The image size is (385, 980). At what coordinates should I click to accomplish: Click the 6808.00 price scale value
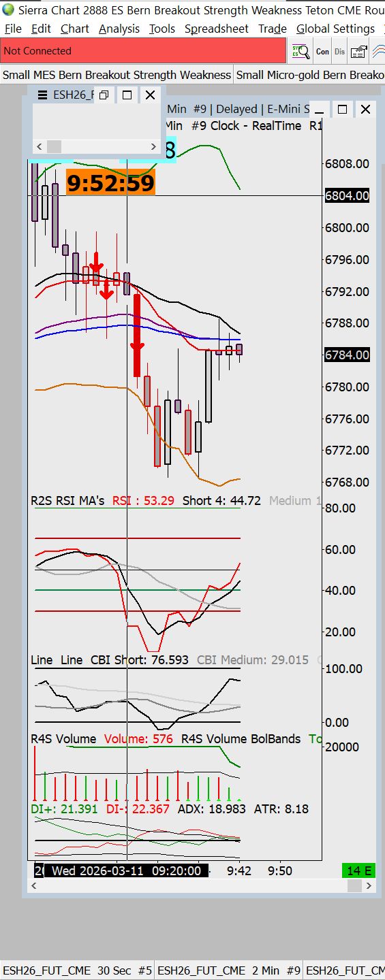[348, 164]
